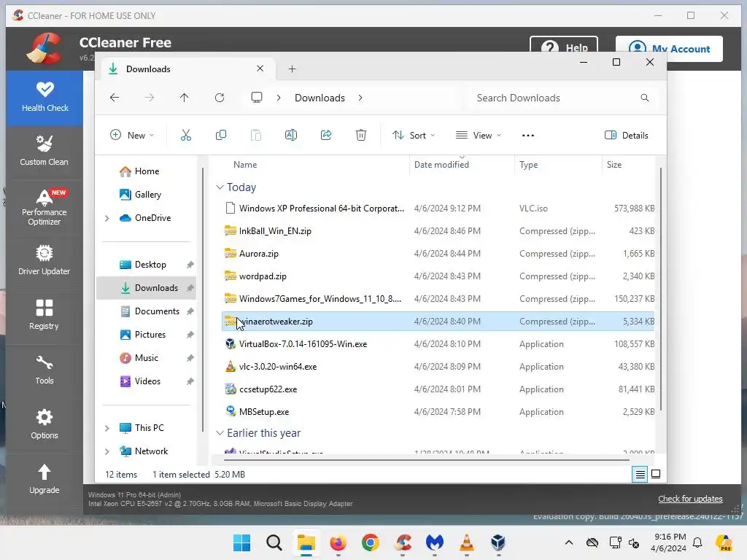Open VirtualBox from the taskbar
This screenshot has width=747, height=560.
point(498,542)
